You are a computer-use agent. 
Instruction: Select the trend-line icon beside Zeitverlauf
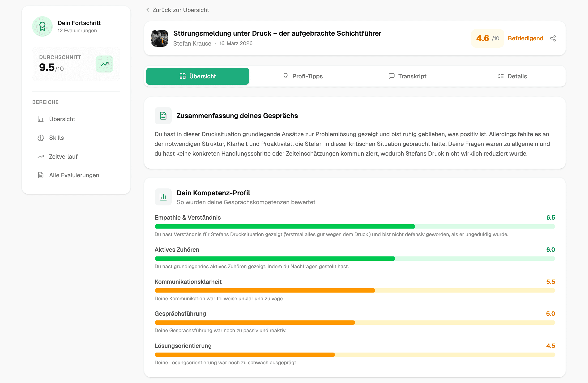[x=41, y=156]
